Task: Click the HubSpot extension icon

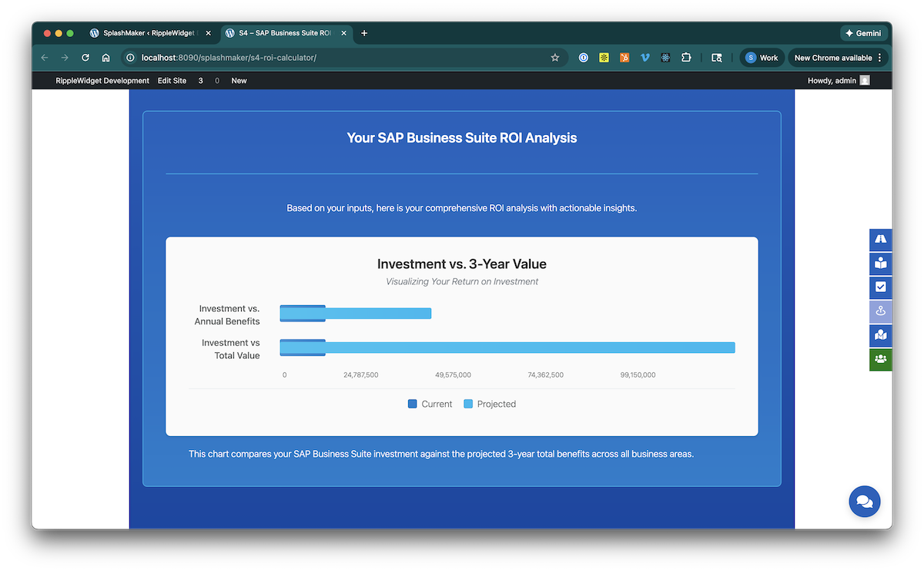Action: (624, 58)
